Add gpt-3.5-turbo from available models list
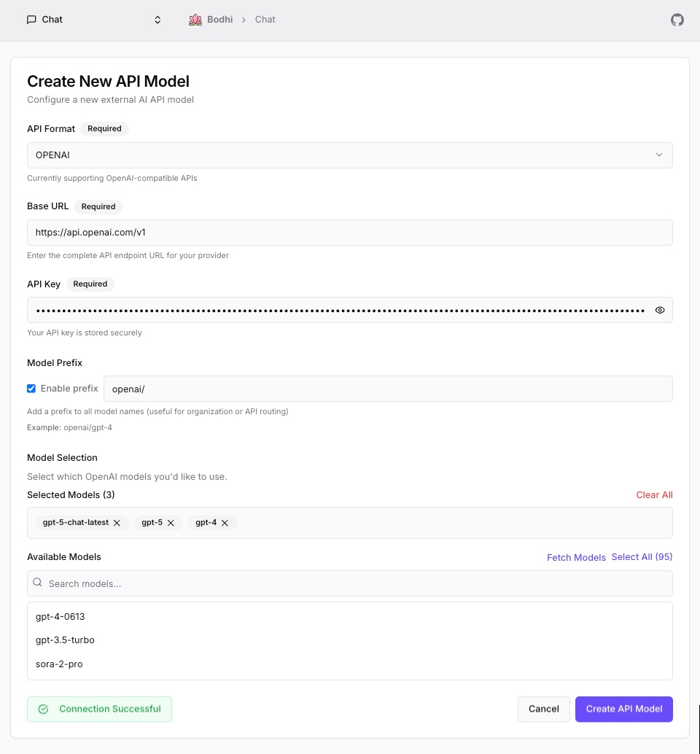The height and width of the screenshot is (754, 700). tap(65, 640)
